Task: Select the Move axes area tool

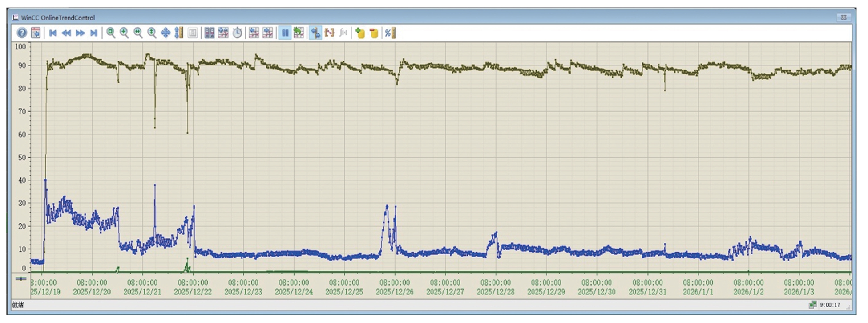Action: point(179,33)
